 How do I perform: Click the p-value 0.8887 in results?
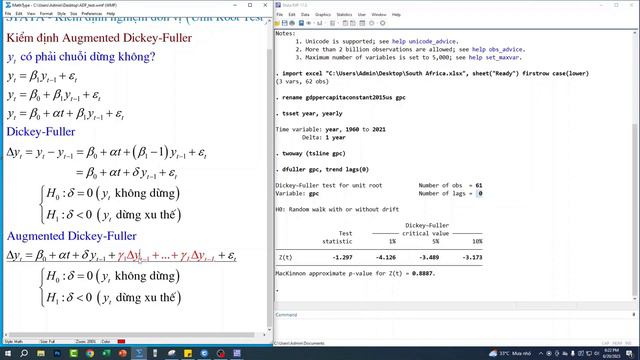click(422, 273)
